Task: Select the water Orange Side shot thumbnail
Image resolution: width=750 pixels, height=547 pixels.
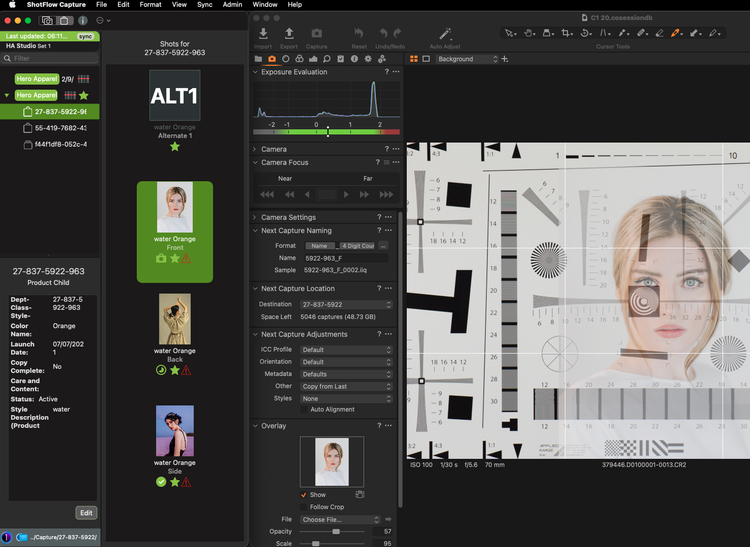Action: pos(175,431)
